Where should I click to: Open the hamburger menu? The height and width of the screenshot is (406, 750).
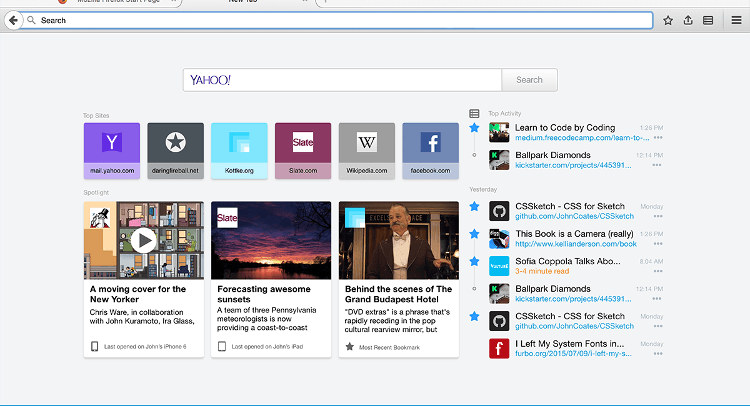[736, 20]
